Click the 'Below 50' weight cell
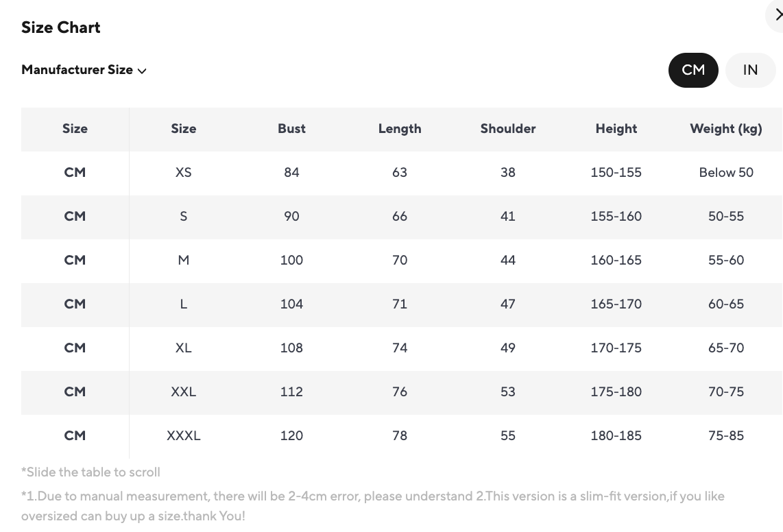 (x=726, y=173)
